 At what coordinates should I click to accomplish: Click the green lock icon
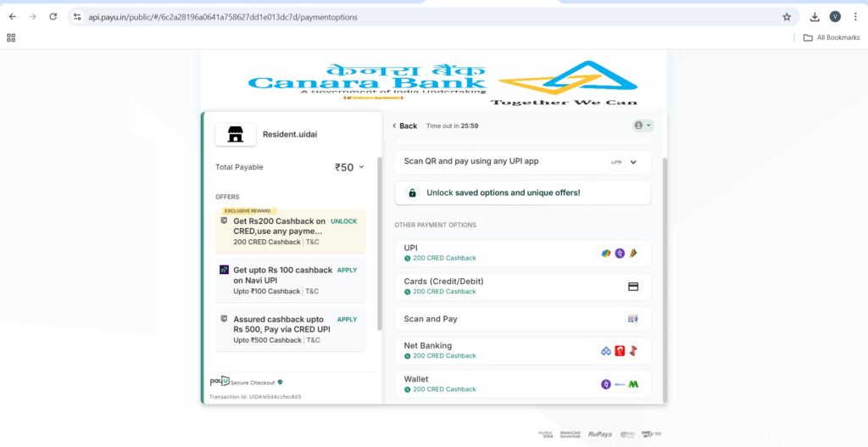412,193
